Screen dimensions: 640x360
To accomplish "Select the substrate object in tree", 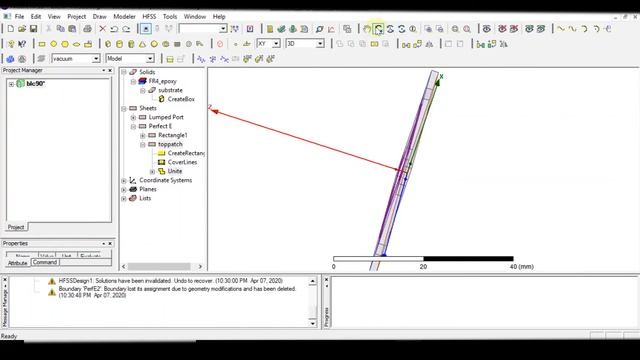I will [x=170, y=90].
